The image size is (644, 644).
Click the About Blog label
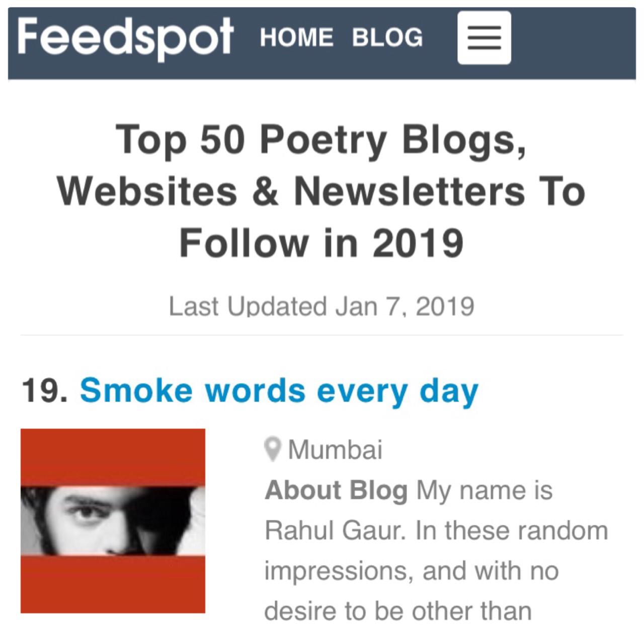click(336, 490)
